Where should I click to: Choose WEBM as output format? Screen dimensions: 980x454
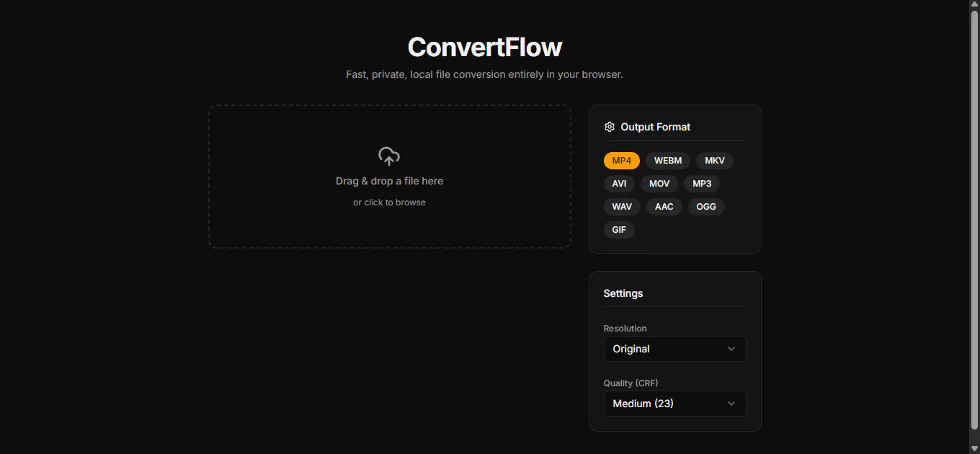[668, 161]
